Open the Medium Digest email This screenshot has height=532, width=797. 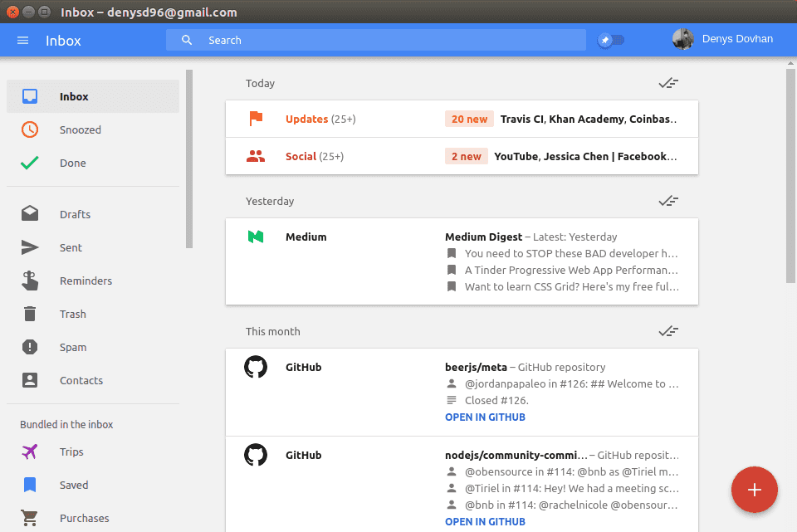point(462,261)
